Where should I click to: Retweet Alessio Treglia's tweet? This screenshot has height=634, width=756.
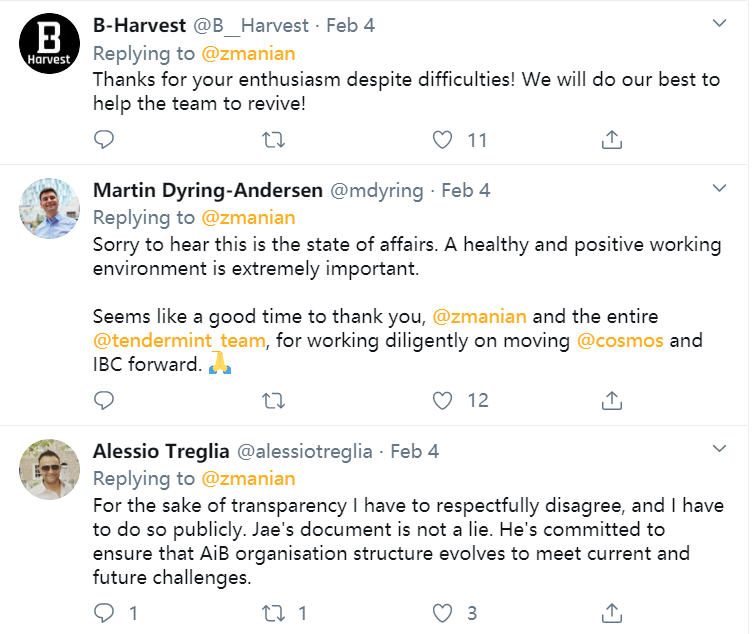[272, 611]
